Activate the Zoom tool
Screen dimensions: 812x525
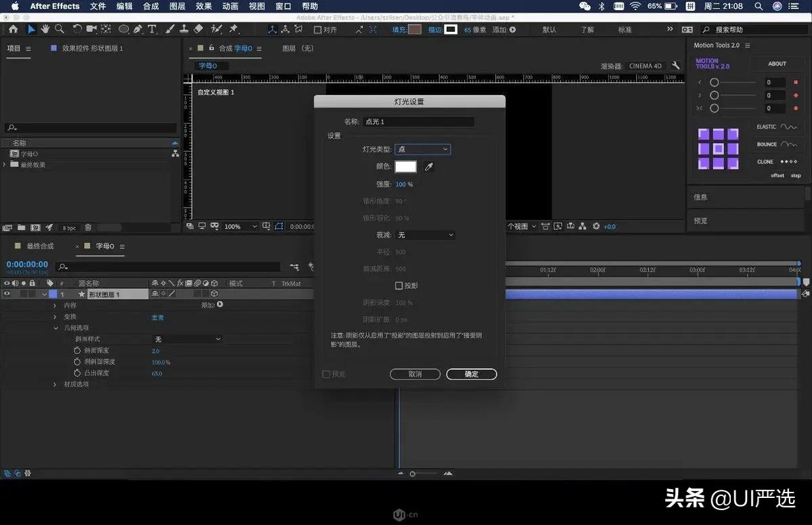pos(60,29)
